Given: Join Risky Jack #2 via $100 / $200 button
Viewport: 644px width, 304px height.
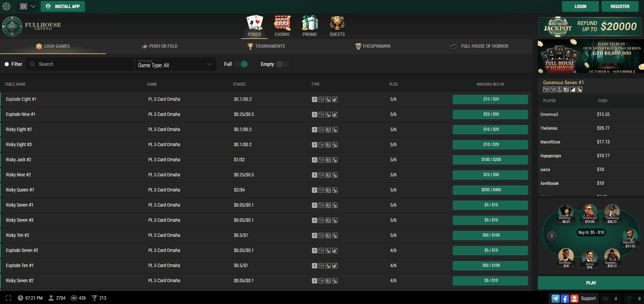Looking at the screenshot, I should pos(490,160).
